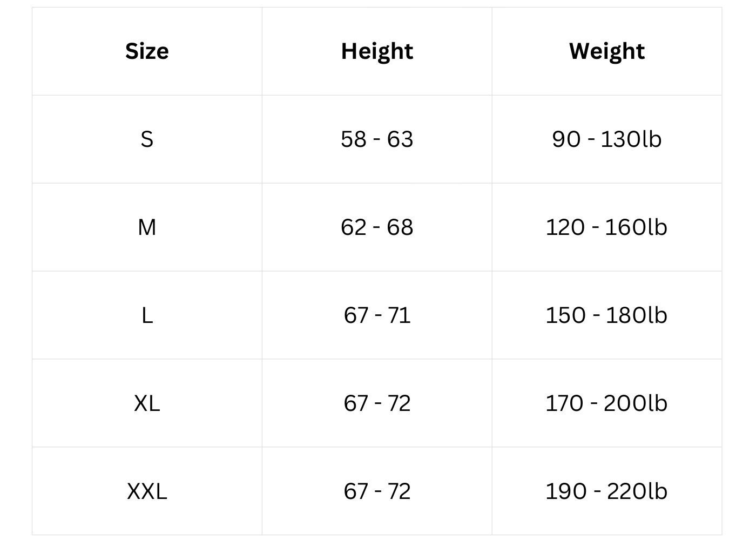
Task: Click the Height column header
Action: coord(377,51)
